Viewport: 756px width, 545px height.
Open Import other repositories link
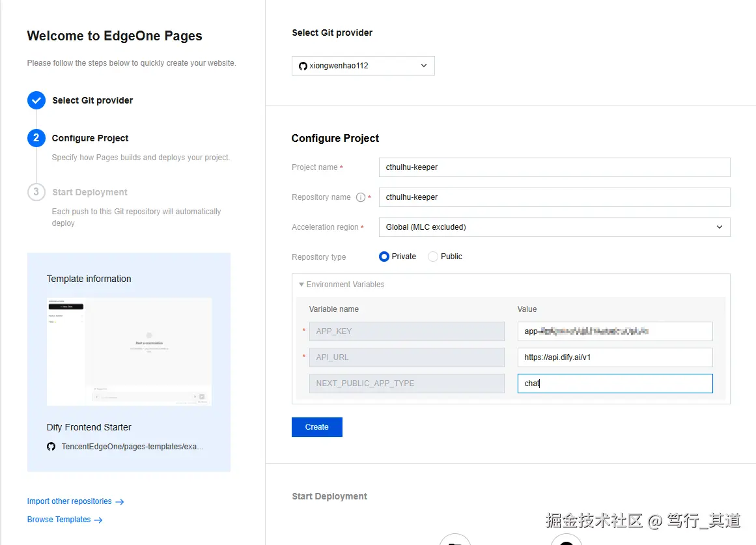tap(70, 501)
